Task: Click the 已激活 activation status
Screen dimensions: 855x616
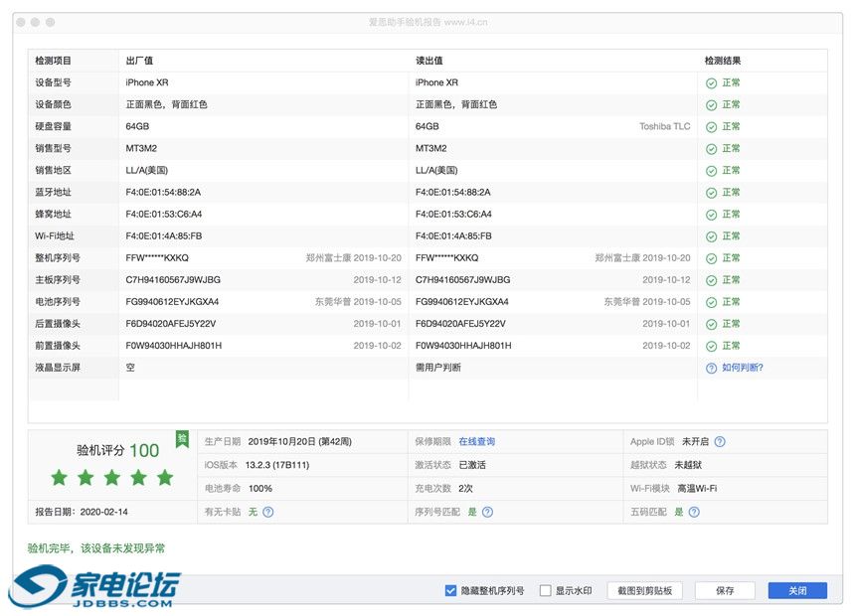Action: click(x=472, y=465)
